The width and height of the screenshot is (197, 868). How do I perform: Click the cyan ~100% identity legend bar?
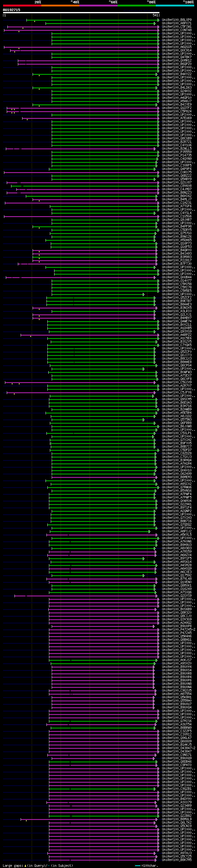175,6
